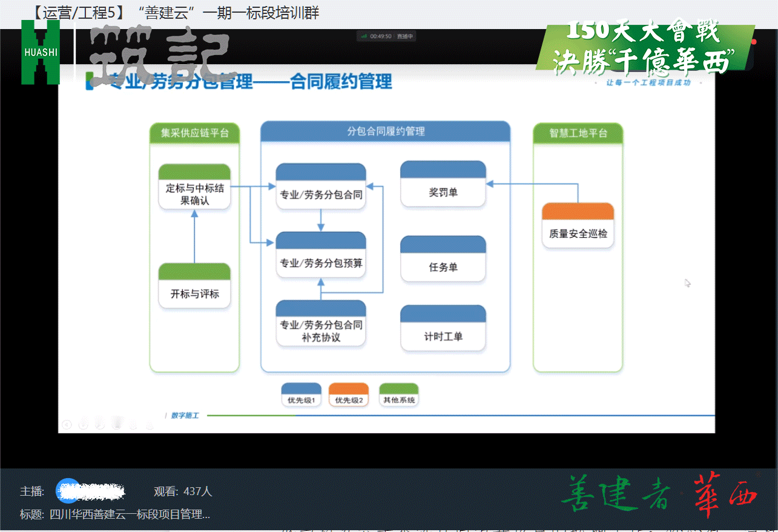Click the 任务单 box
The image size is (778, 532).
pyautogui.click(x=443, y=259)
